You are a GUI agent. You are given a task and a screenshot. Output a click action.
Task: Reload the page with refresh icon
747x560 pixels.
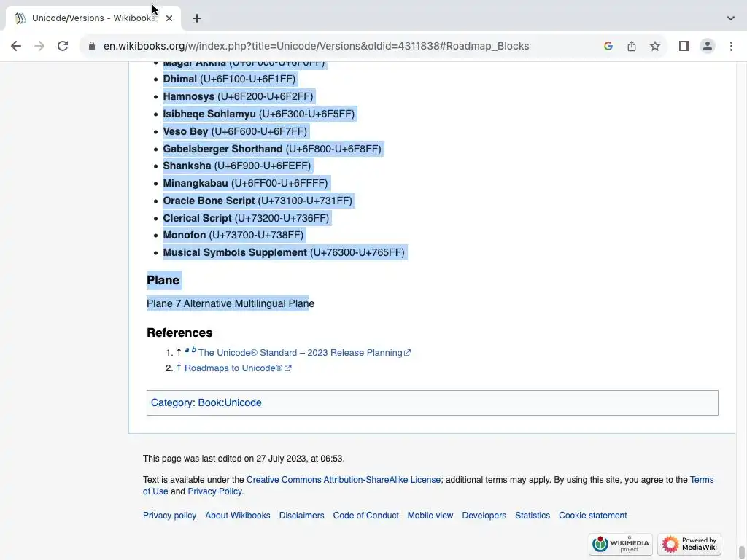[x=63, y=46]
